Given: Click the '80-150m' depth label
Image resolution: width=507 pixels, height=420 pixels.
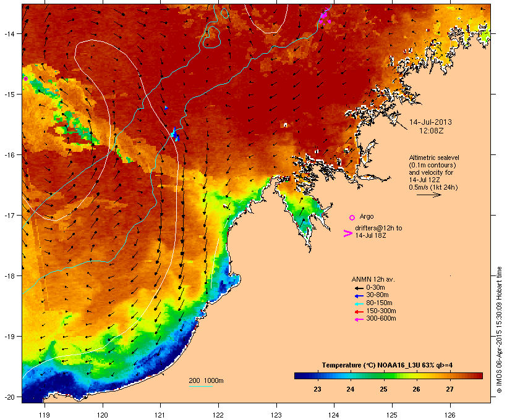Looking at the screenshot, I should click(379, 303).
